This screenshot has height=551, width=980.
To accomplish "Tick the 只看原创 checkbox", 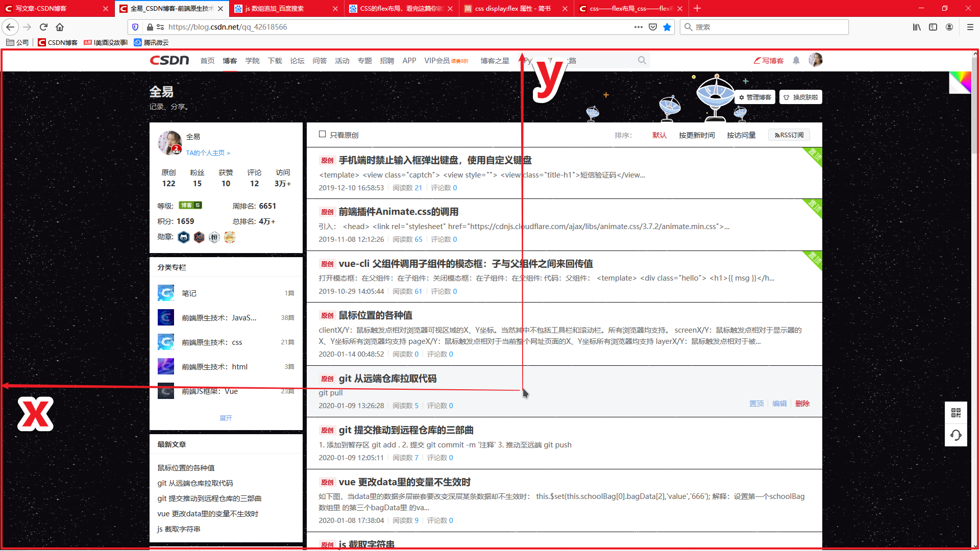I will pos(322,134).
